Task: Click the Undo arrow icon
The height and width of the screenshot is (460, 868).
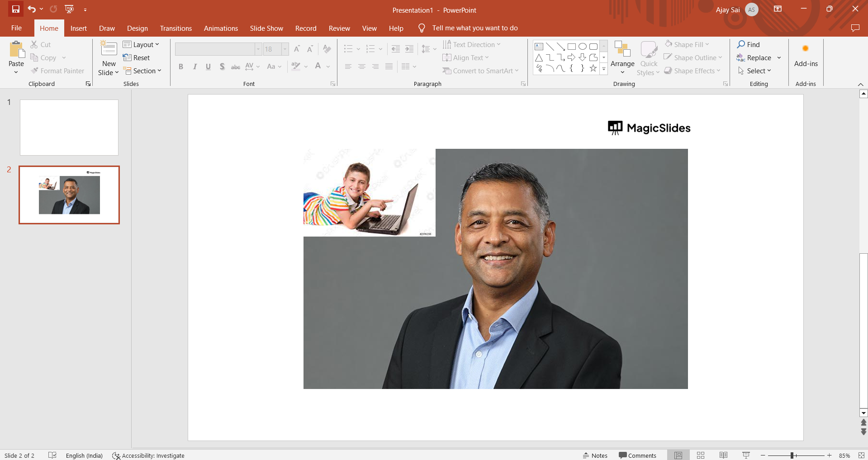Action: (x=31, y=9)
